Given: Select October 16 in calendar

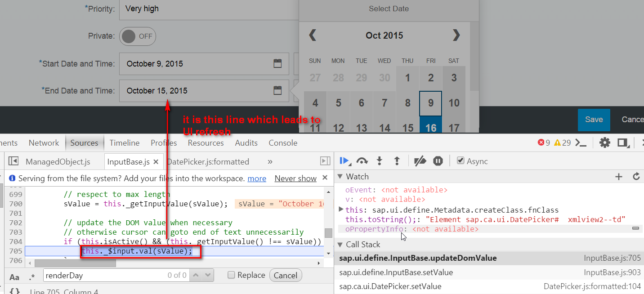Looking at the screenshot, I should [x=430, y=126].
